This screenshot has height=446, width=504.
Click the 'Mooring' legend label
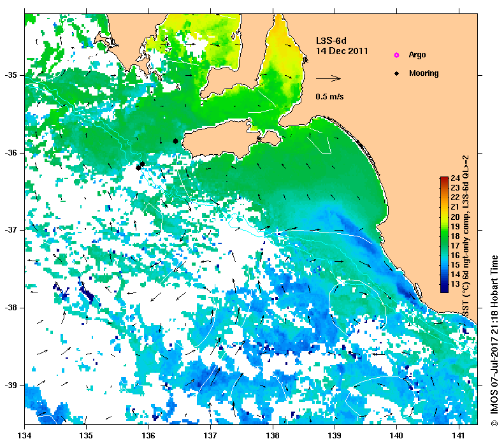(x=424, y=73)
